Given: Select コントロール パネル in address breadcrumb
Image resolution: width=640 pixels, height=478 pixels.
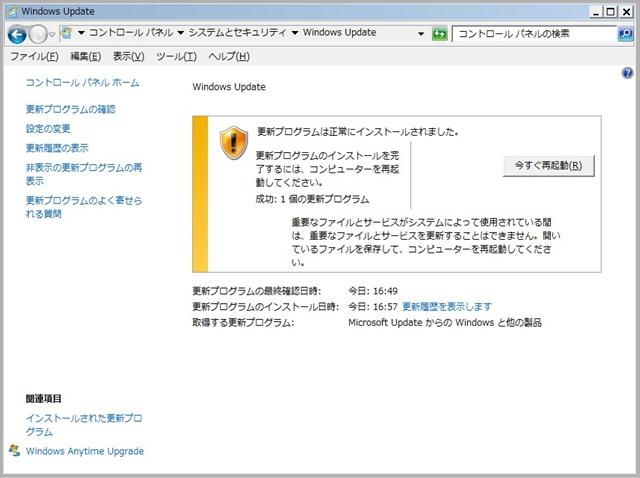Looking at the screenshot, I should click(x=131, y=33).
